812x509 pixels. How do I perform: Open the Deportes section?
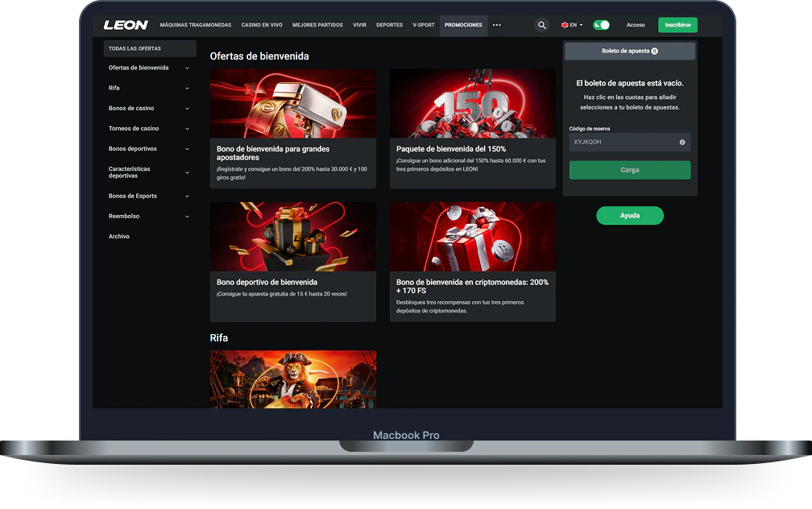coord(389,25)
